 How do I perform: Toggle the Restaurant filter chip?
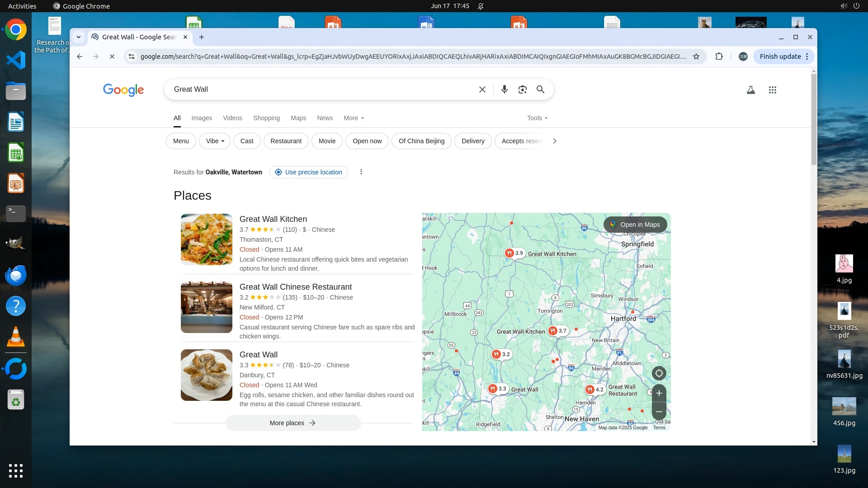[286, 141]
